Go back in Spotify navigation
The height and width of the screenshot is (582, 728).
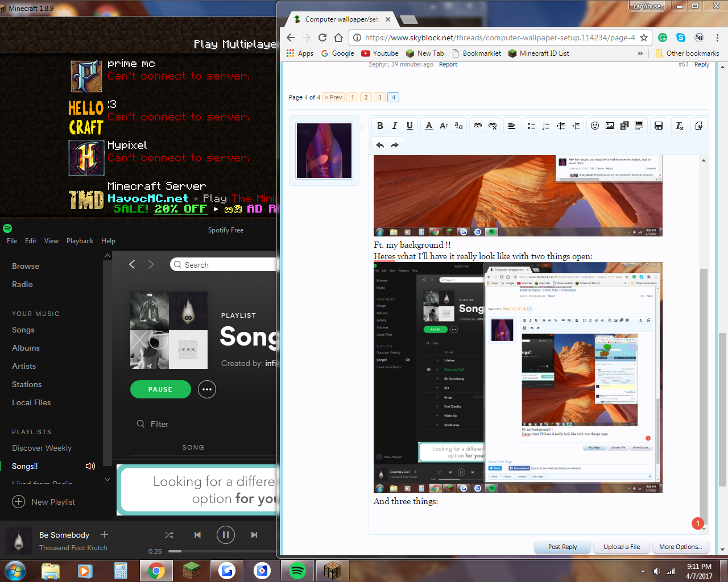pyautogui.click(x=132, y=264)
